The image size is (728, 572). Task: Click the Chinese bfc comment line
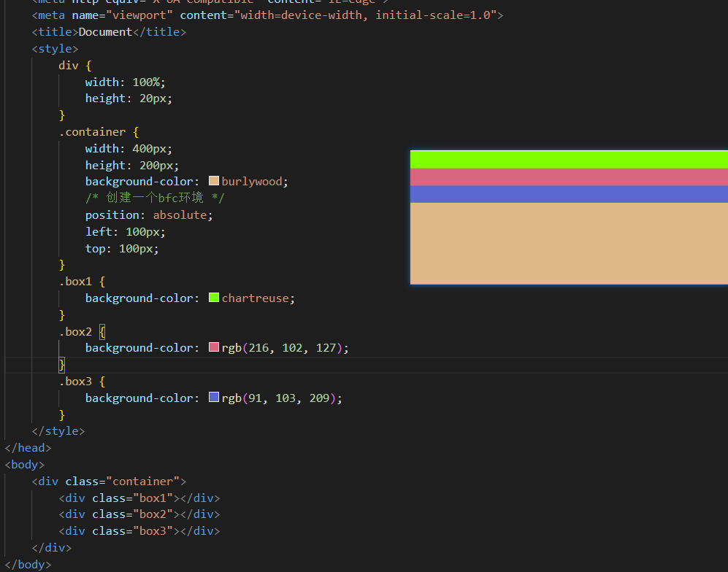coord(155,198)
